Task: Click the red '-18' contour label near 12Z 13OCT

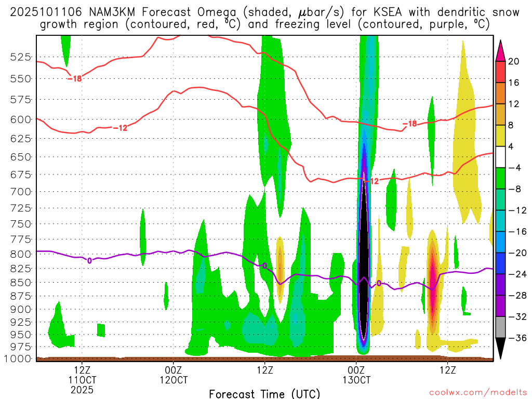Action: 409,124
